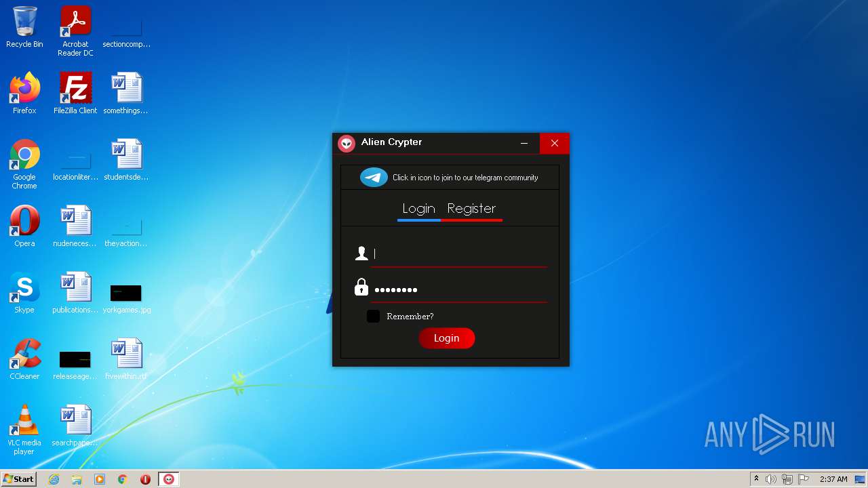This screenshot has width=868, height=488.
Task: Click the red Login button
Action: pos(447,338)
